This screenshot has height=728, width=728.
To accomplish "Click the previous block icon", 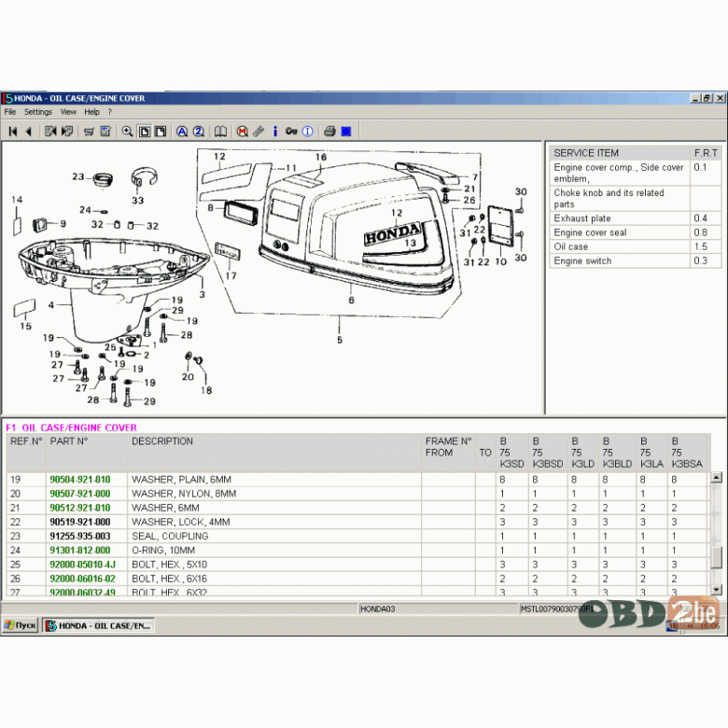I will point(50,132).
